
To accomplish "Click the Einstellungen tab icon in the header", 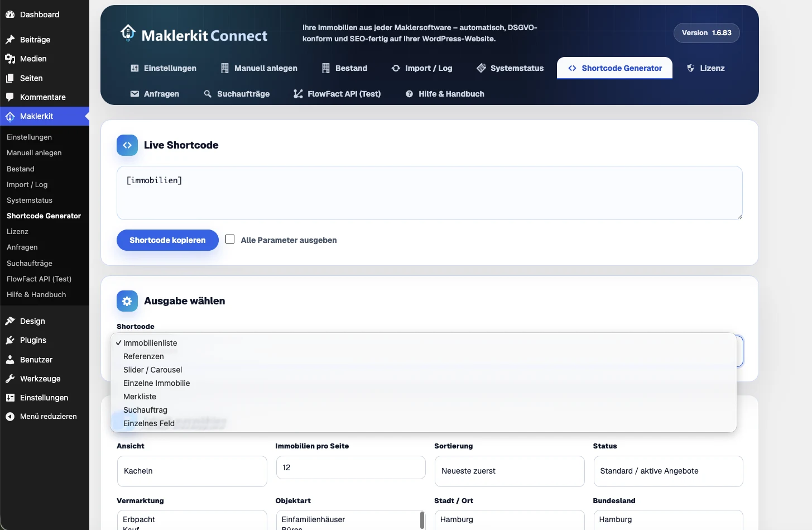I will (x=134, y=68).
